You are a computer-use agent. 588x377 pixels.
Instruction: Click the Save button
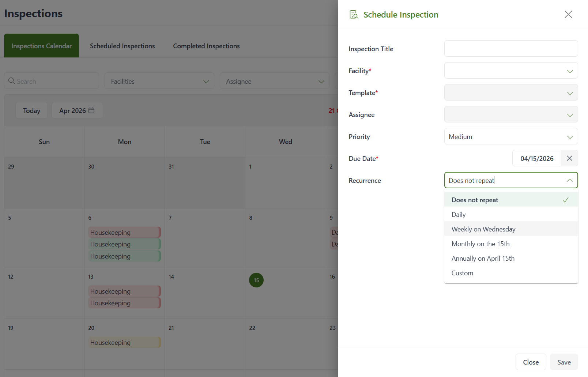[563, 362]
